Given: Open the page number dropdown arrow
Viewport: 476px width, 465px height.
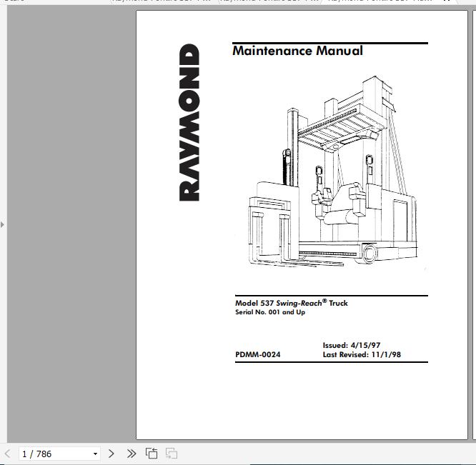Looking at the screenshot, I should (95, 454).
